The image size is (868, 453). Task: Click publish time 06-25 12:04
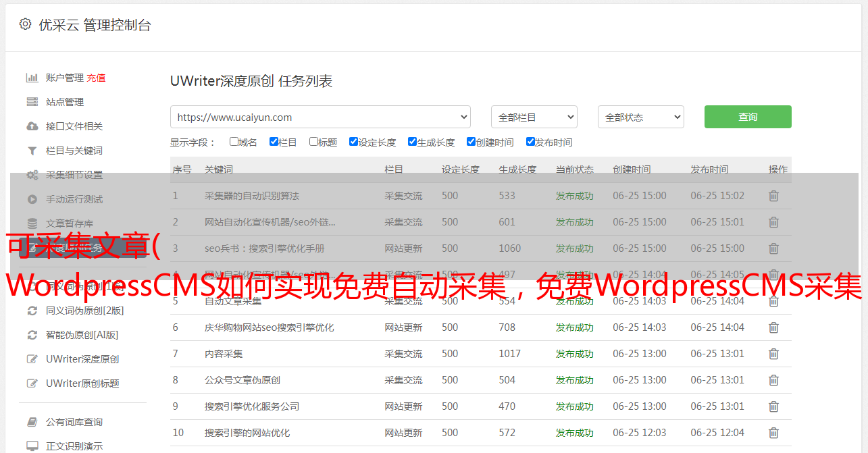[717, 433]
